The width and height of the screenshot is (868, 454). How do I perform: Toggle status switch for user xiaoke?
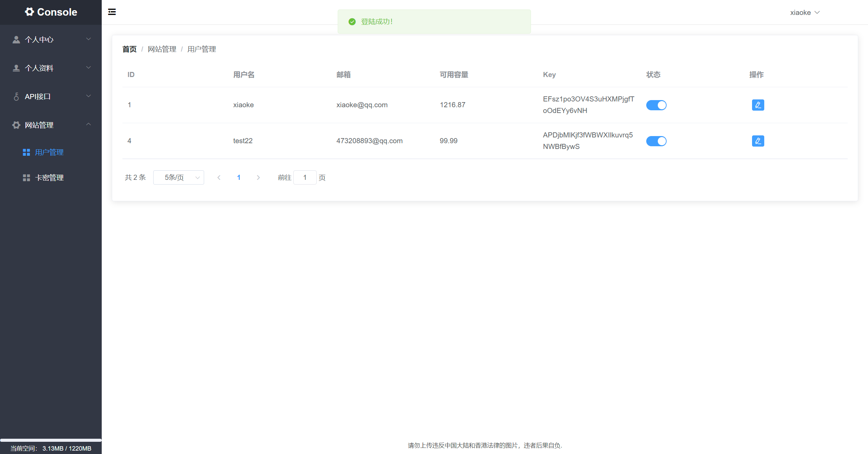click(656, 105)
